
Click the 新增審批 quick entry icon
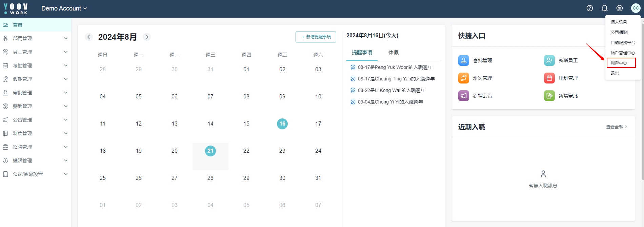tap(549, 96)
